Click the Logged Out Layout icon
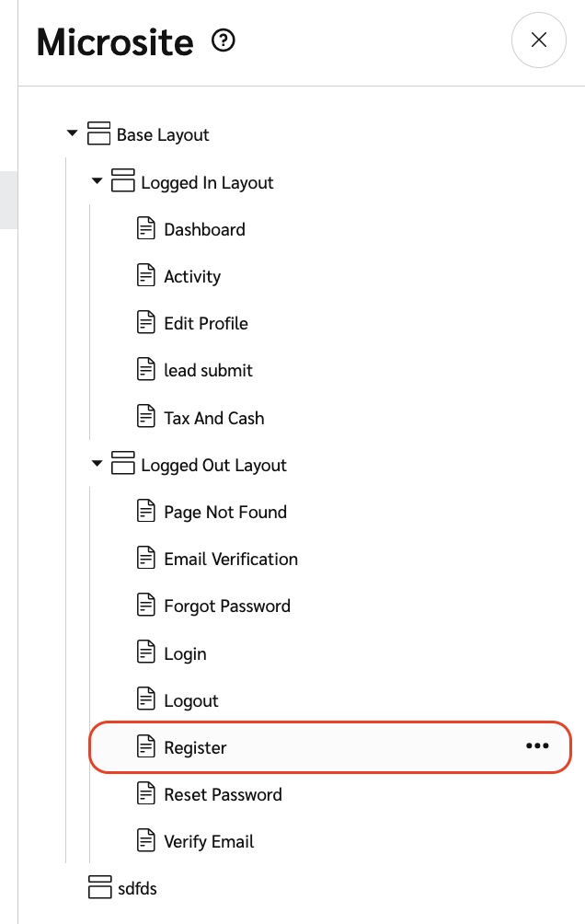This screenshot has width=585, height=924. [x=122, y=464]
